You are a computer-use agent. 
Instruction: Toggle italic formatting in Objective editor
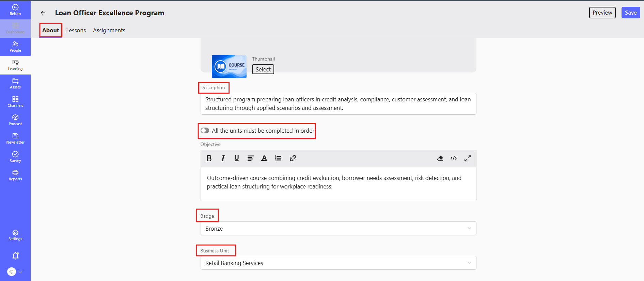[223, 158]
